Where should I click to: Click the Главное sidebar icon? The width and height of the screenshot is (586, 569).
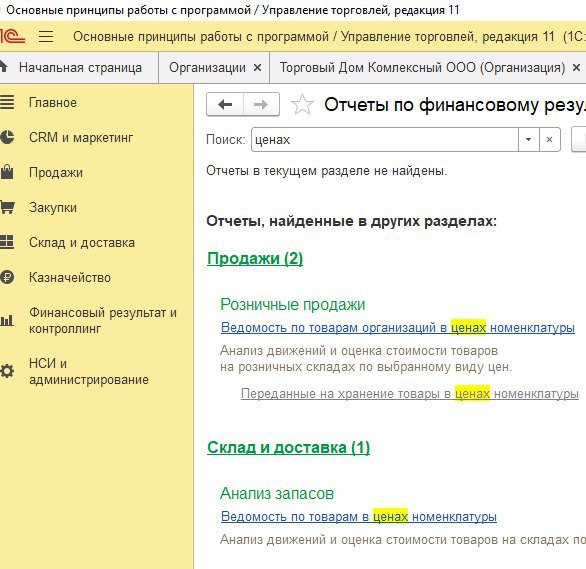click(x=7, y=102)
